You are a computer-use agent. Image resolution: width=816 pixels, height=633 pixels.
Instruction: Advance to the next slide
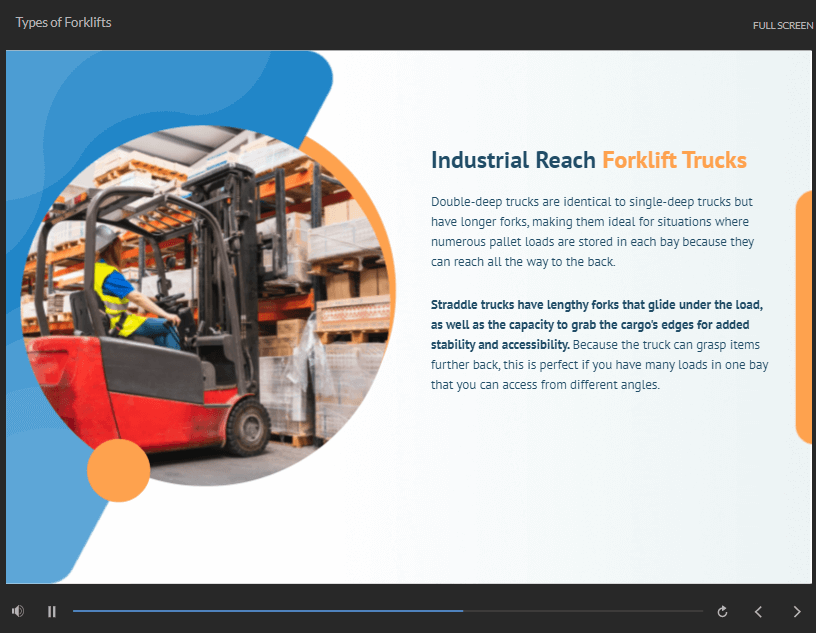(796, 611)
